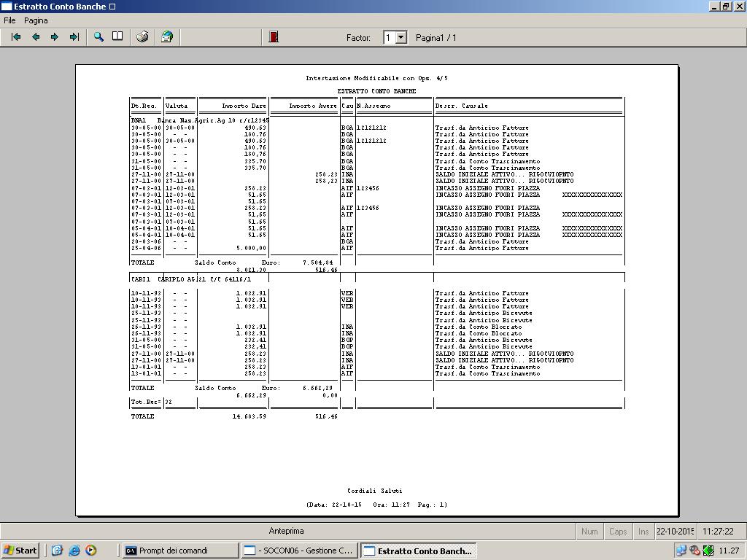The height and width of the screenshot is (560, 747).
Task: Open the File menu
Action: tap(9, 20)
